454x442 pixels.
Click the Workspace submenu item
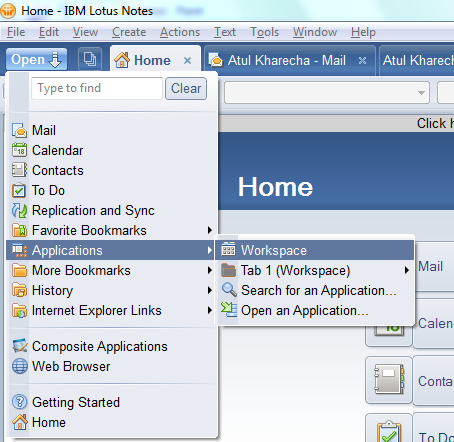pos(315,250)
